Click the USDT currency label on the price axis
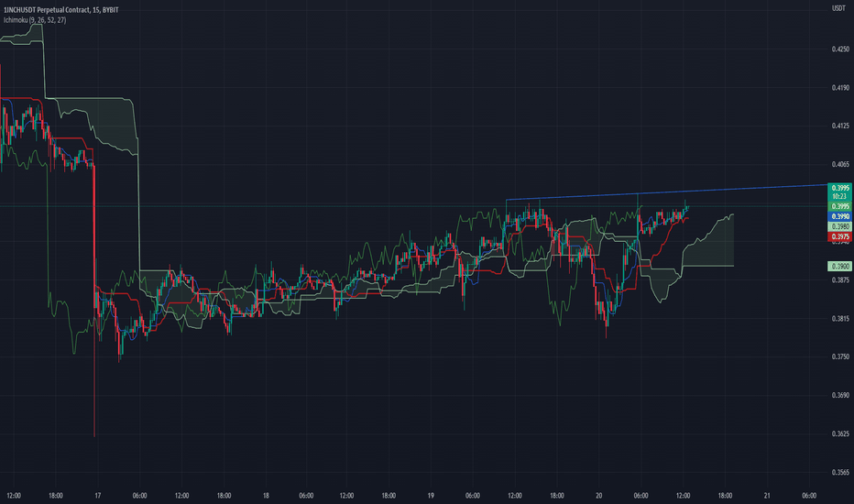This screenshot has height=504, width=854. tap(838, 8)
